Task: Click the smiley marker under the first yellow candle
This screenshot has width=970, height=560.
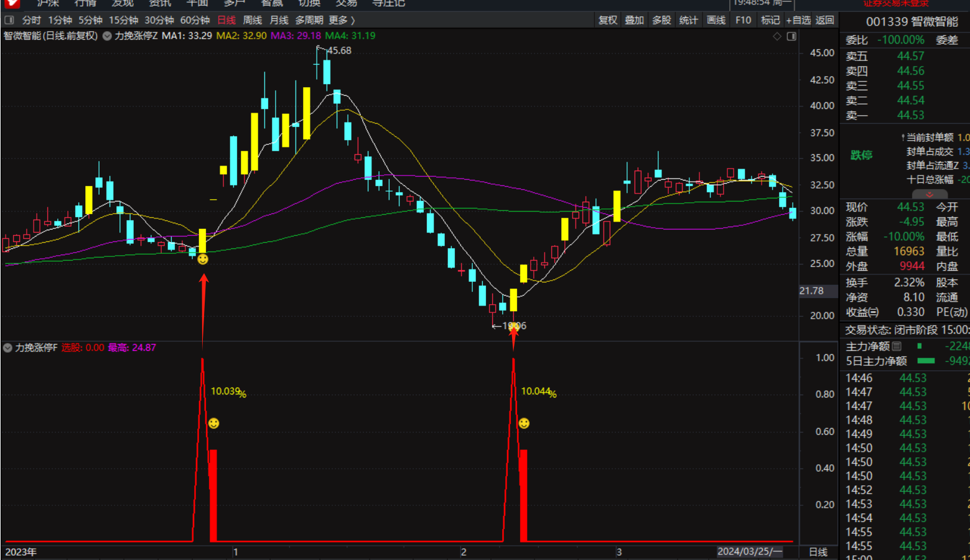Action: tap(203, 259)
